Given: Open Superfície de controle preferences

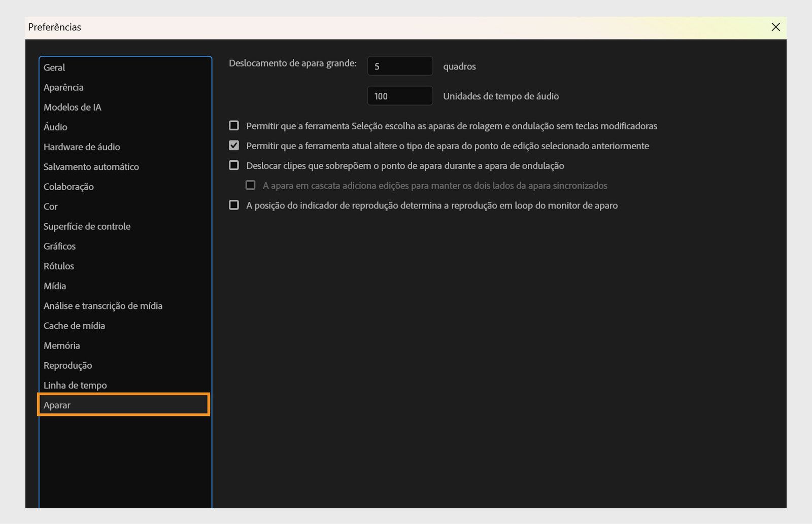Looking at the screenshot, I should [87, 226].
